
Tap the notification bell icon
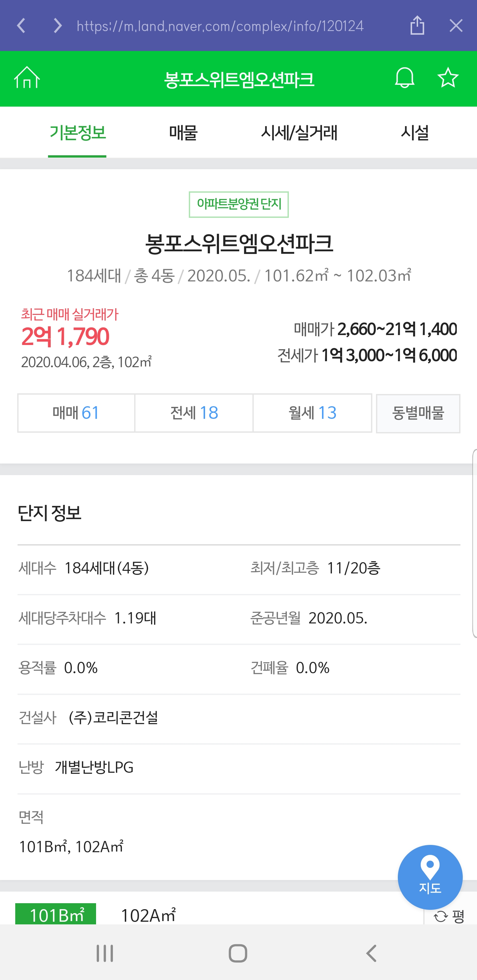pyautogui.click(x=404, y=78)
